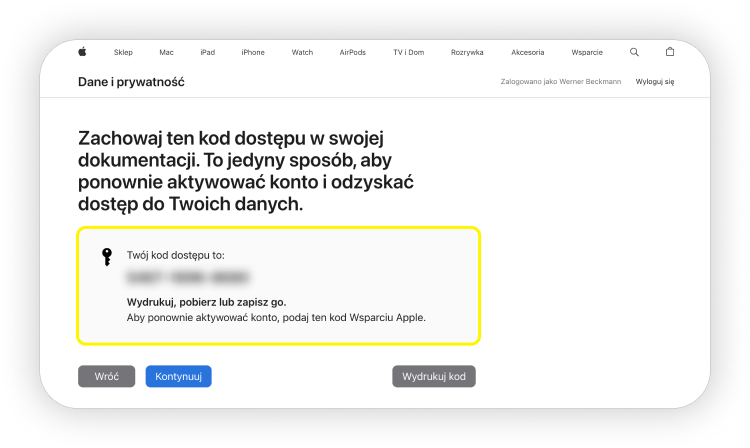
Task: Click 'Zalogowano jako Werner Beckmann' text
Action: click(561, 82)
